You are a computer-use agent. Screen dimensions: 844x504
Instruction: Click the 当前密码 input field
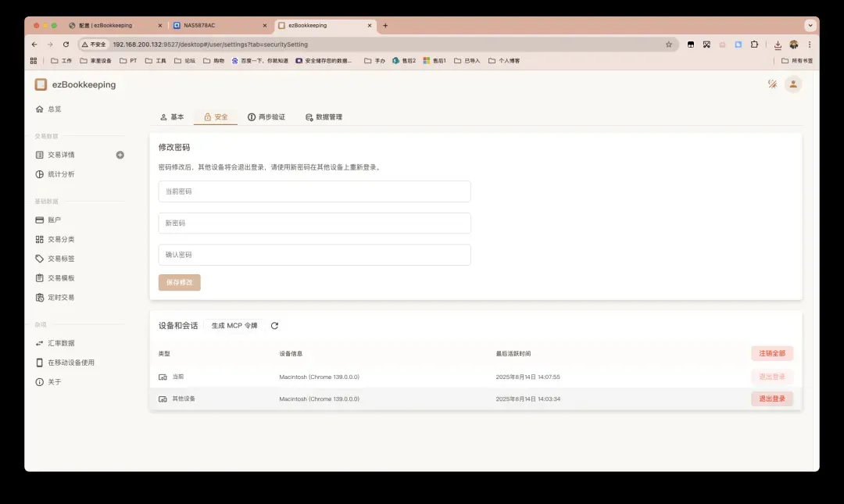[314, 191]
